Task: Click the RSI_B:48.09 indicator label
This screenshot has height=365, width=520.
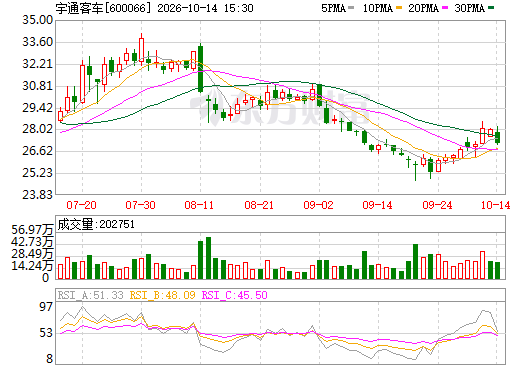Action: [162, 295]
